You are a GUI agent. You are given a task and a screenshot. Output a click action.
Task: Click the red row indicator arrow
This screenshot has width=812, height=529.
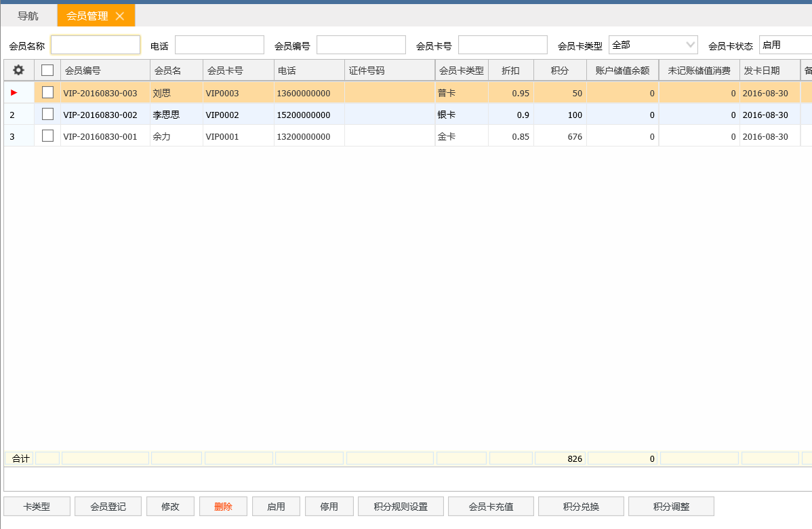click(12, 92)
